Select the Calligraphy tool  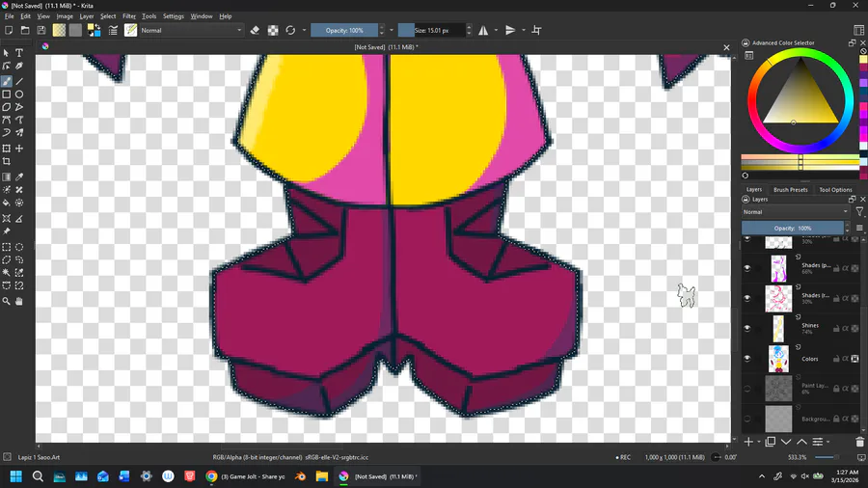pyautogui.click(x=19, y=67)
